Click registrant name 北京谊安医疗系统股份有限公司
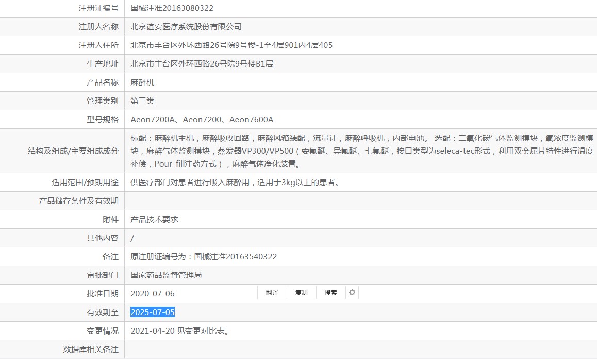This screenshot has height=364, width=597. [x=186, y=27]
